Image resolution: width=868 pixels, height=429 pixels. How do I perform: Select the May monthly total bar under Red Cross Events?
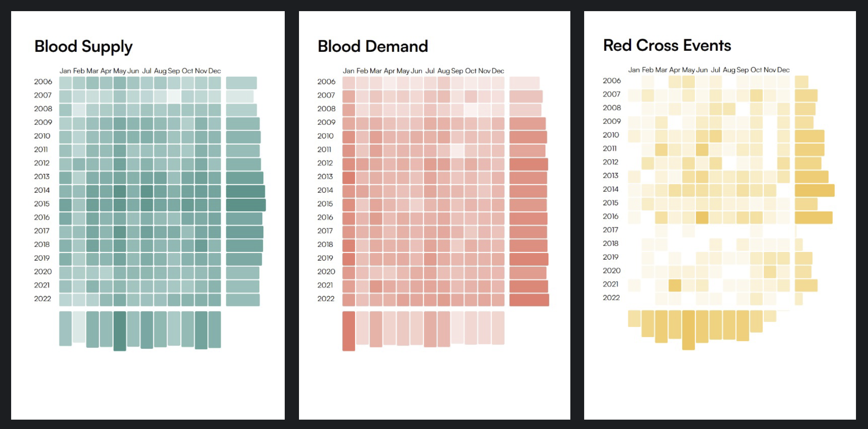688,330
